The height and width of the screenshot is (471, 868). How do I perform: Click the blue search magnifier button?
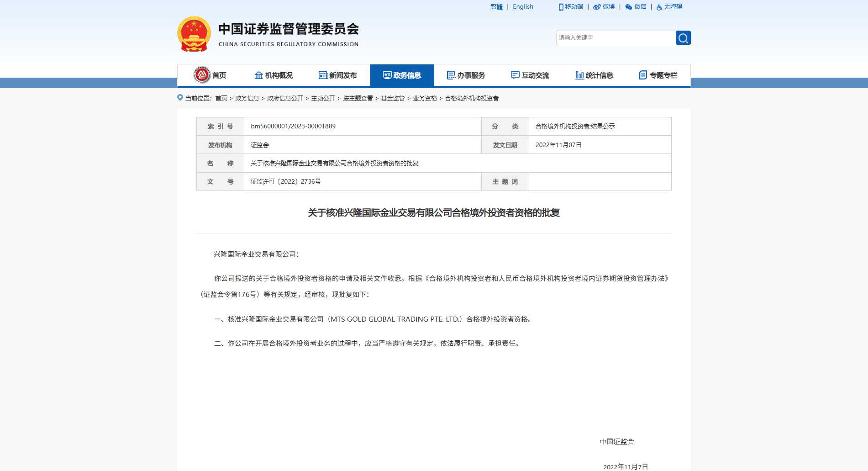tap(683, 38)
